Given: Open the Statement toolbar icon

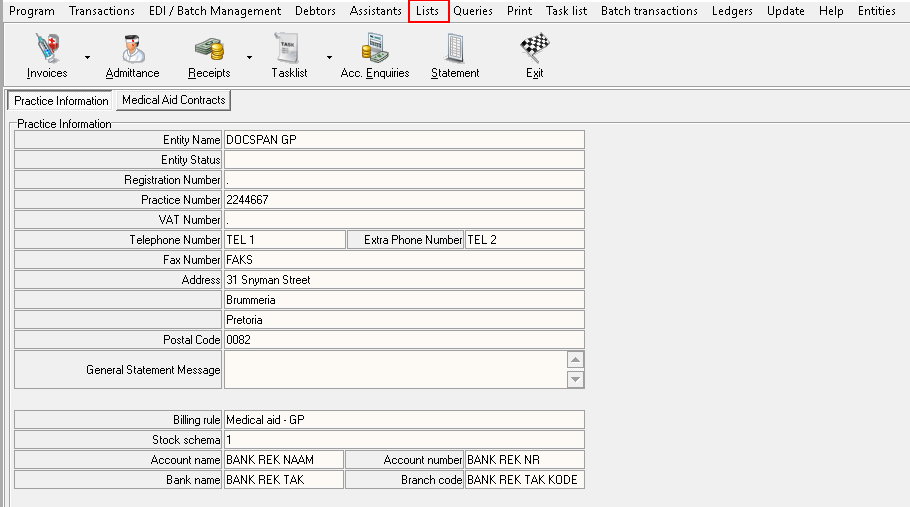Looking at the screenshot, I should pos(455,49).
